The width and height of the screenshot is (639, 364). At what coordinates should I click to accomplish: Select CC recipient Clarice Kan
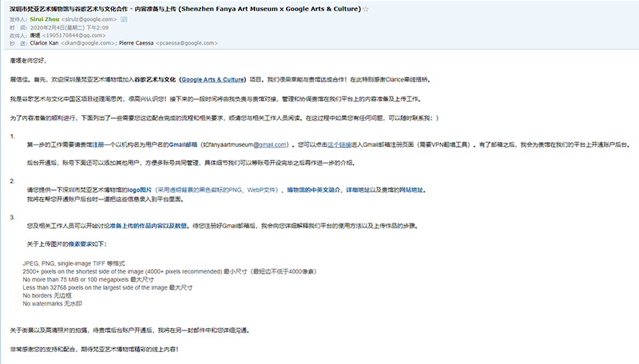pos(44,43)
